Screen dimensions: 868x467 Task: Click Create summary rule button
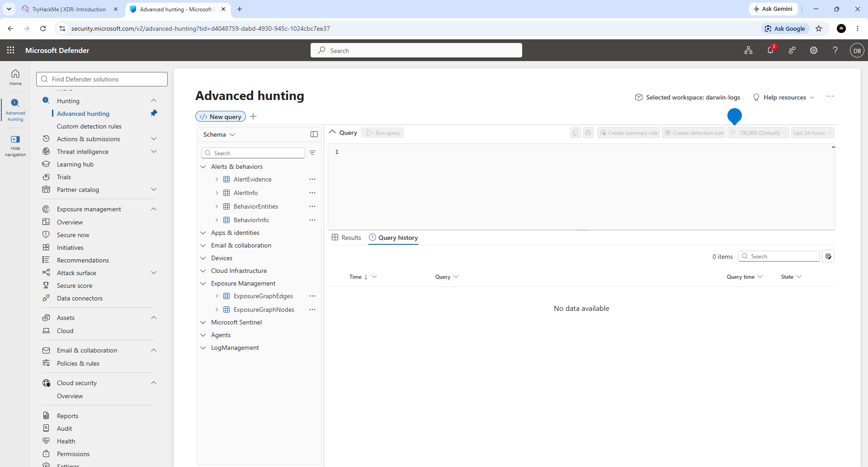coord(629,133)
